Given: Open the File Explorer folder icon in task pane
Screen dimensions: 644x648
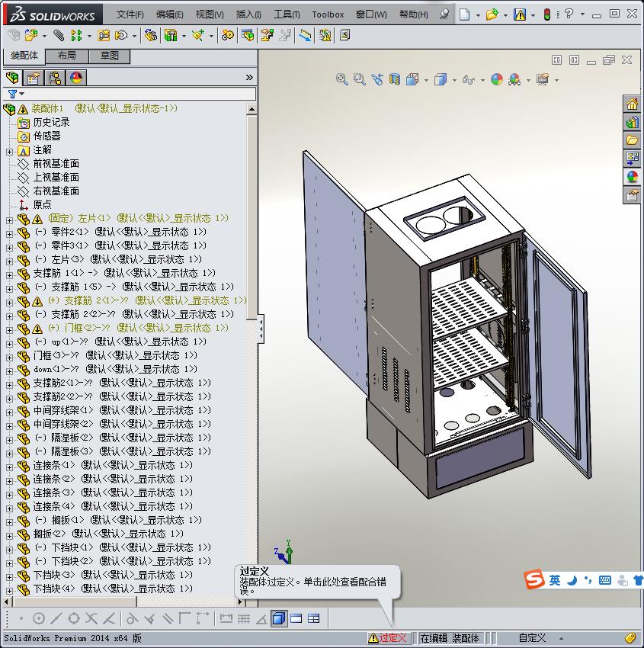Looking at the screenshot, I should point(632,140).
